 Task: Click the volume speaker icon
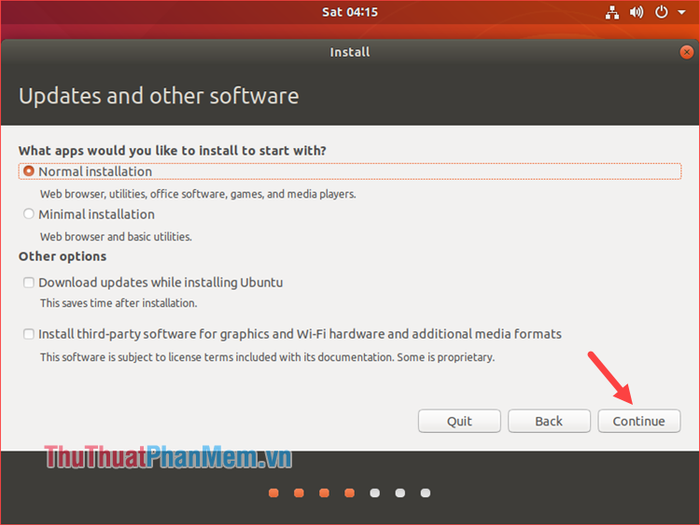coord(637,12)
